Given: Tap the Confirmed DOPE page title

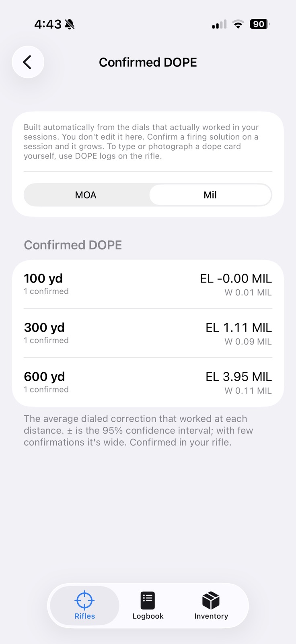Looking at the screenshot, I should (148, 62).
